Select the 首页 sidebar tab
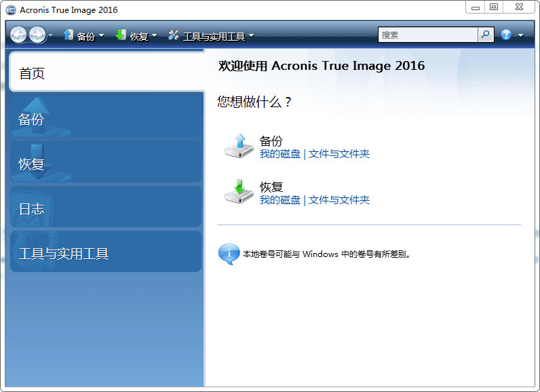The image size is (540, 392). [x=107, y=73]
